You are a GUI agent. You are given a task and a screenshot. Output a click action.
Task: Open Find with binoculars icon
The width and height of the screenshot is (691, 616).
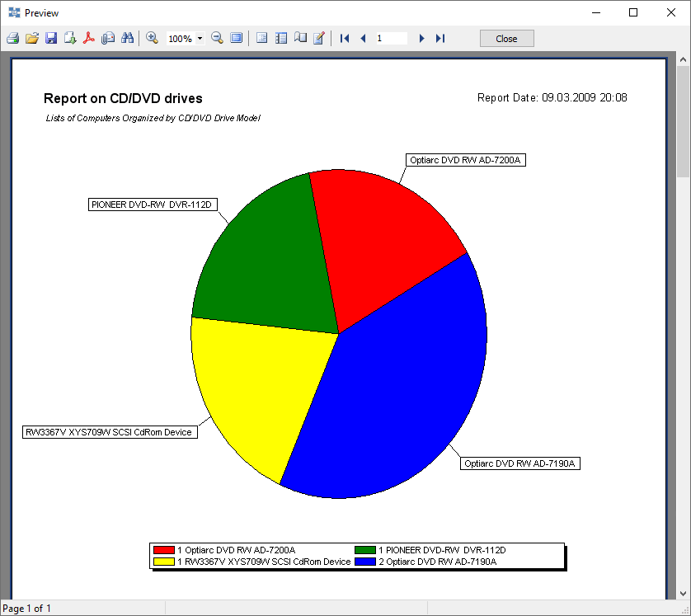click(127, 38)
